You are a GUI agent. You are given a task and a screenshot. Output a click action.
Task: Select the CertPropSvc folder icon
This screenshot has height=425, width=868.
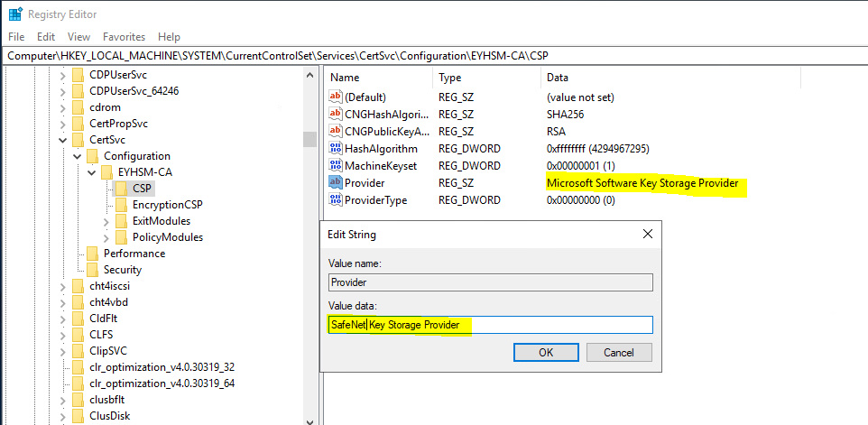click(78, 124)
